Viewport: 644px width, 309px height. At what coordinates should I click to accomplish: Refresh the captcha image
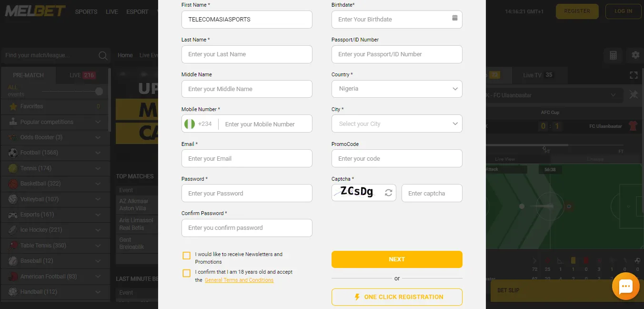click(388, 193)
